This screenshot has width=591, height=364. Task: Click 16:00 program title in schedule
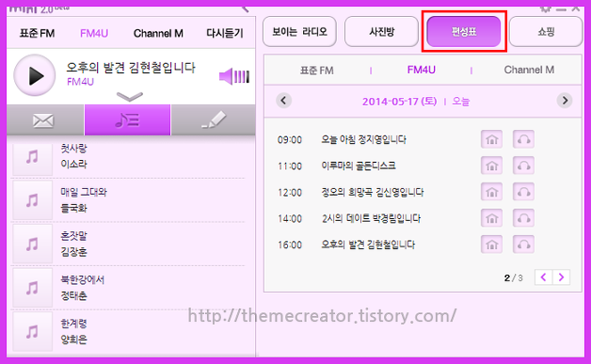(368, 245)
